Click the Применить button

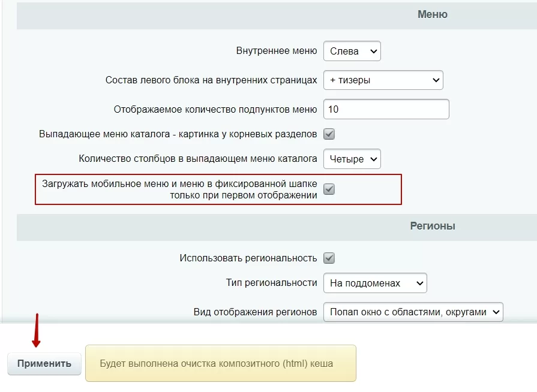tap(44, 363)
